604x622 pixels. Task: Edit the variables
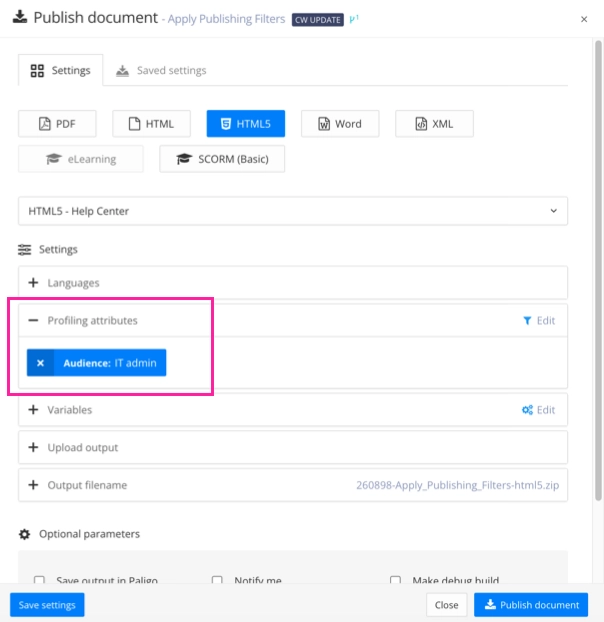tap(545, 410)
